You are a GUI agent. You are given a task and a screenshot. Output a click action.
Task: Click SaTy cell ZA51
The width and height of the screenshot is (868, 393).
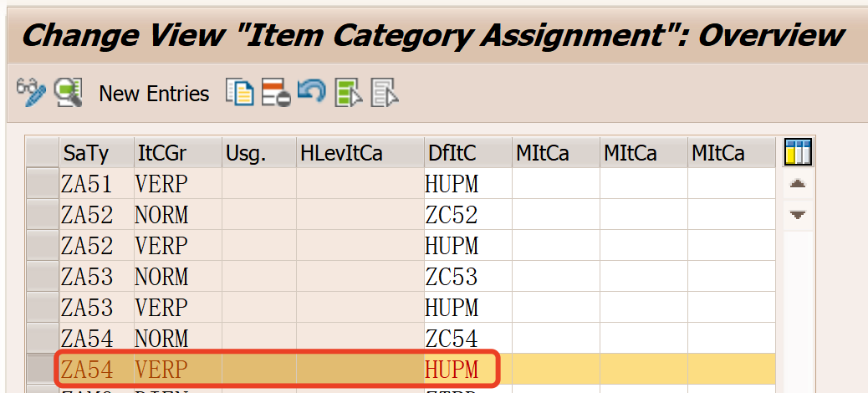(x=96, y=184)
